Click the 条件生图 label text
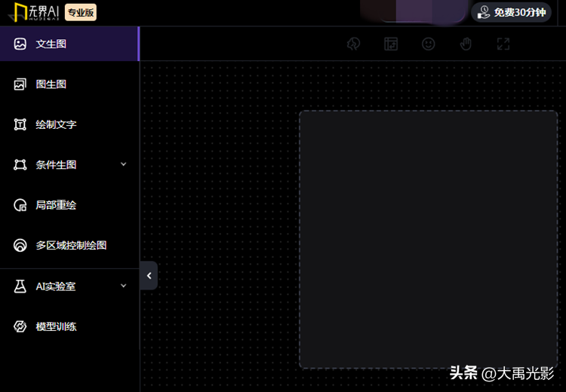This screenshot has height=392, width=566. [x=56, y=165]
